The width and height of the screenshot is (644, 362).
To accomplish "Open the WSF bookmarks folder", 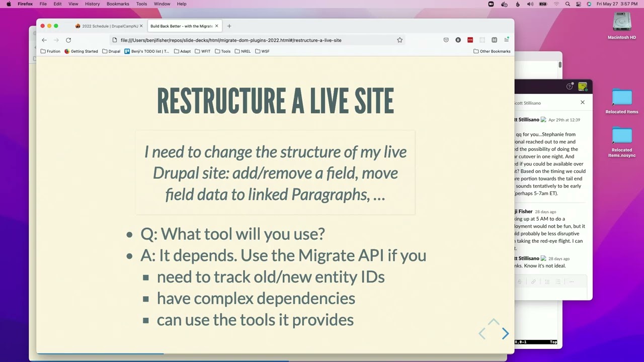I will 262,51.
